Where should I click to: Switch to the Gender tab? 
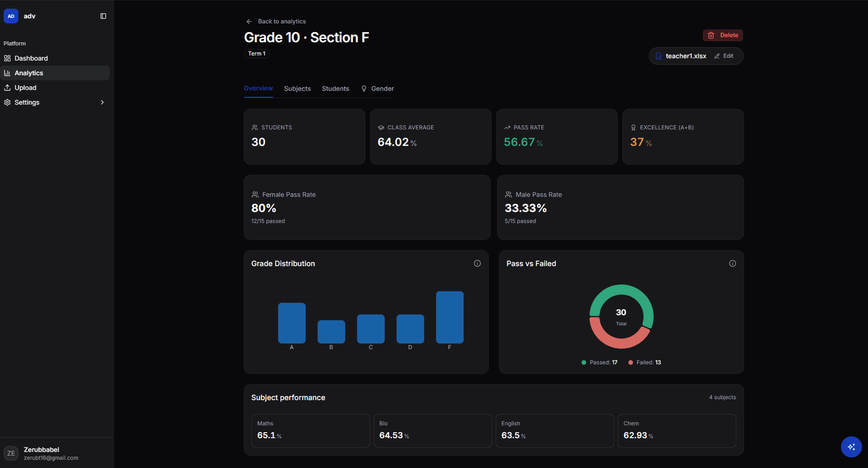pos(377,89)
